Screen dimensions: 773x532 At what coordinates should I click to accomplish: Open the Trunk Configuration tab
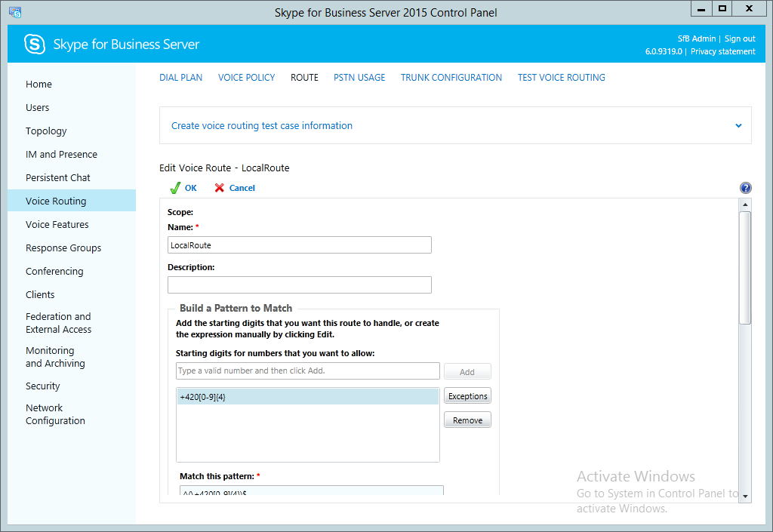(x=451, y=78)
